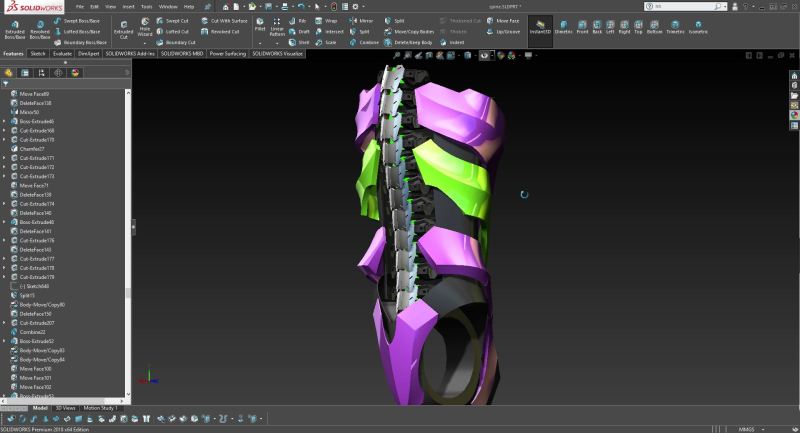
Task: Open the Hole Wizard tool
Action: click(145, 27)
